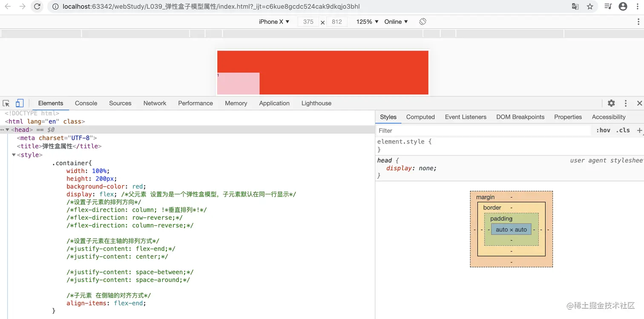Open the Chrome three-dot menu
This screenshot has height=319, width=644.
[638, 6]
